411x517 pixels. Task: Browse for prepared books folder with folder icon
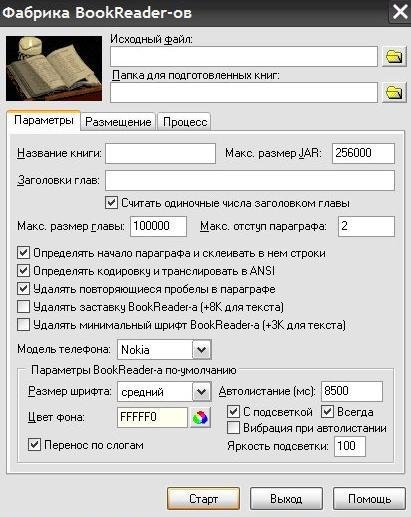394,92
